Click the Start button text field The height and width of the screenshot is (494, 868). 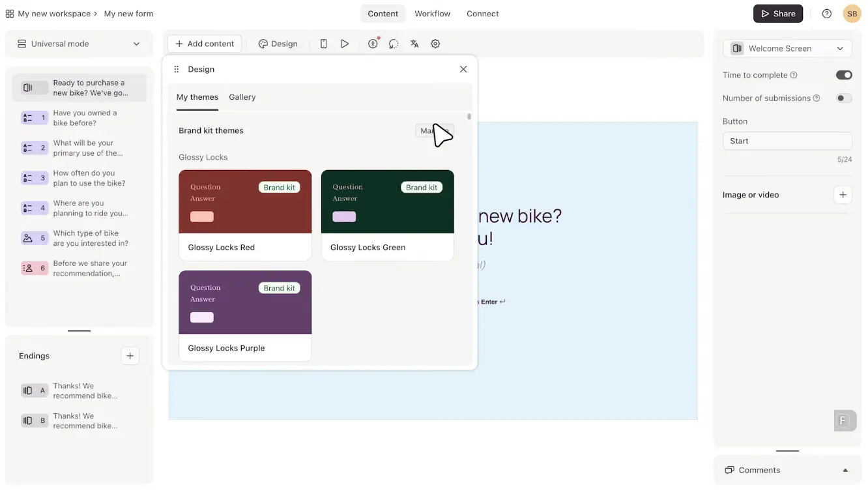click(x=787, y=141)
